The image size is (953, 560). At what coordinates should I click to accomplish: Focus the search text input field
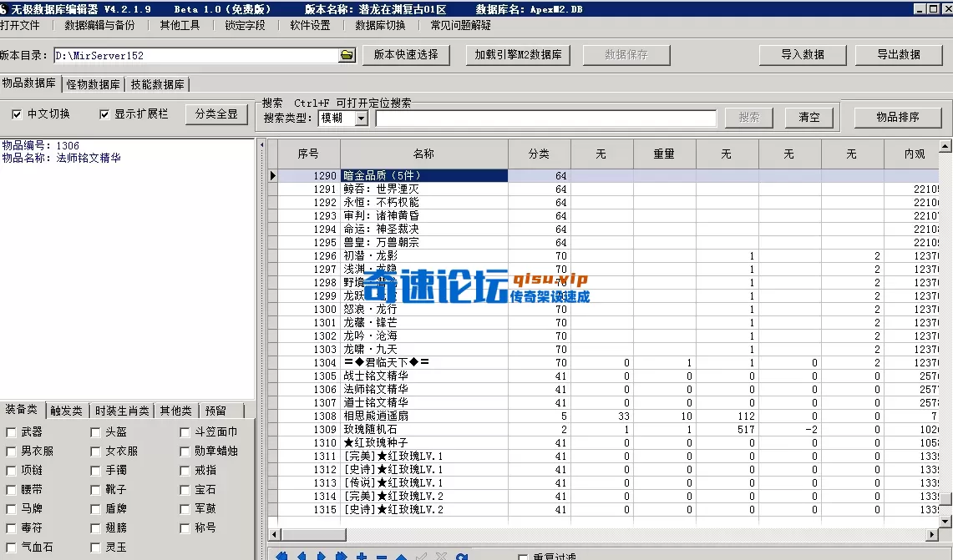pos(545,119)
